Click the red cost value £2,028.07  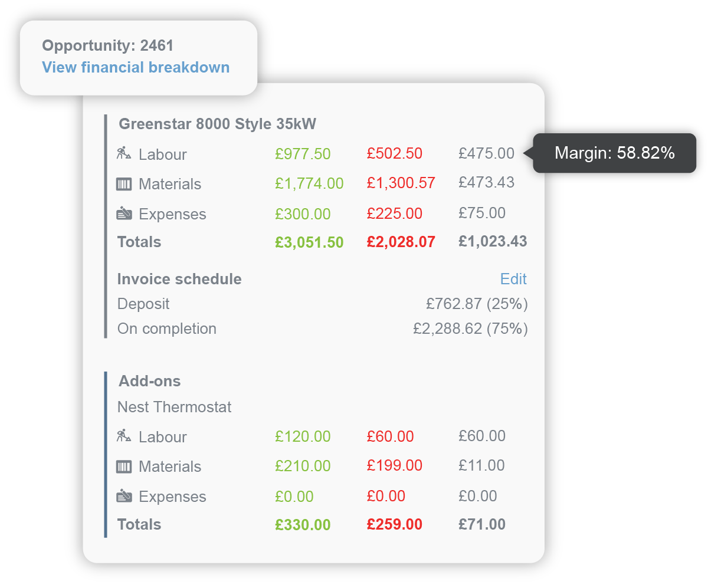click(x=401, y=242)
